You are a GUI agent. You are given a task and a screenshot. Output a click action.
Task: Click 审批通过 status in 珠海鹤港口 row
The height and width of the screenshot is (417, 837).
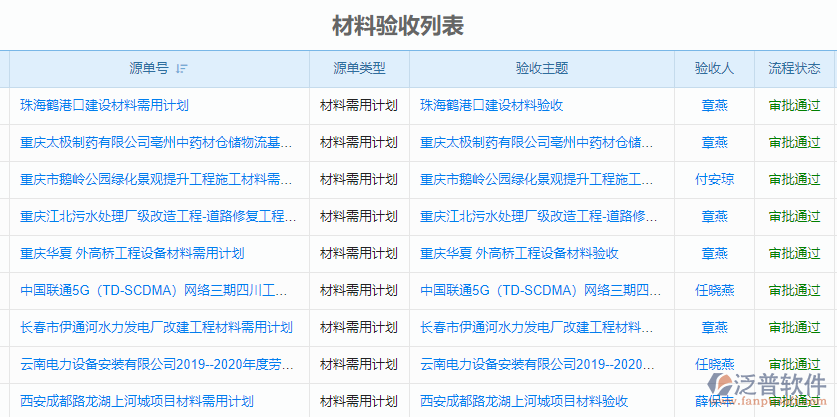794,105
